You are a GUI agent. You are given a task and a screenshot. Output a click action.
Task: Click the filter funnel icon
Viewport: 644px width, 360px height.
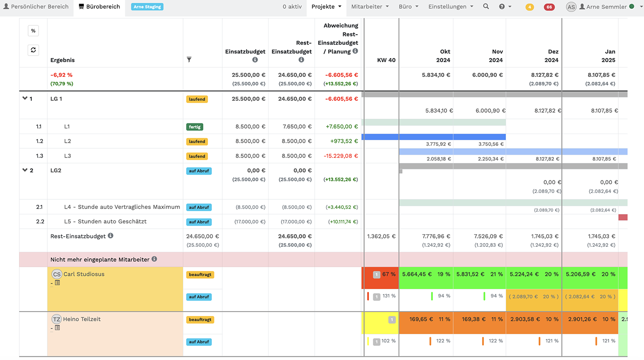pos(189,60)
